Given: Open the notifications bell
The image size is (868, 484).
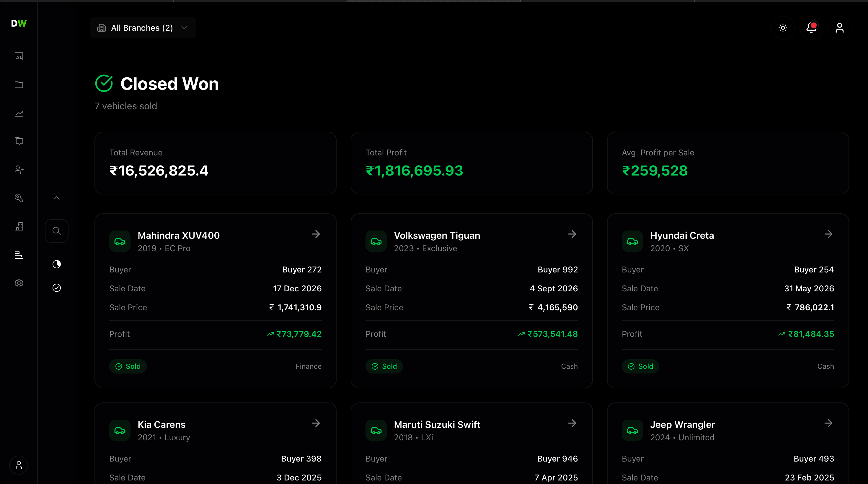Looking at the screenshot, I should 811,28.
